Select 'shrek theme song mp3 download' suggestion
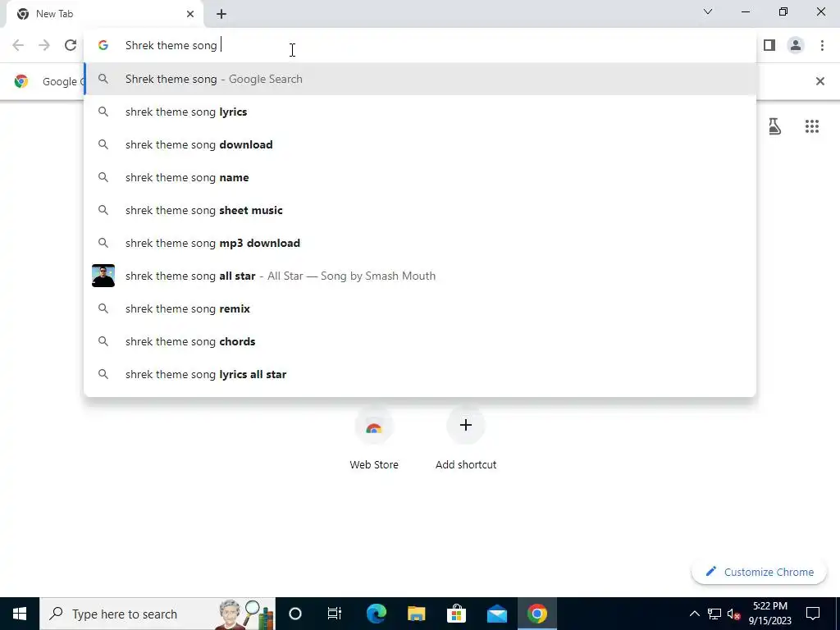The width and height of the screenshot is (840, 630). point(420,243)
